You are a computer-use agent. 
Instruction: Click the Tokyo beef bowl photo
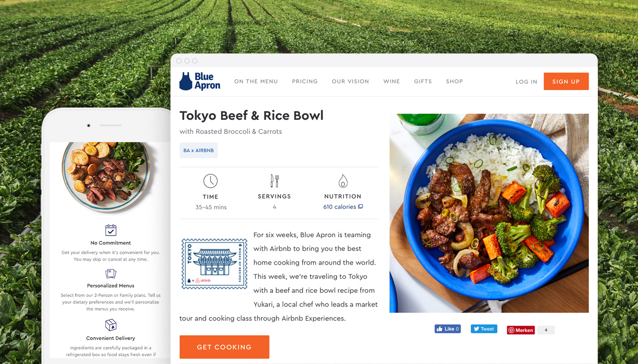489,213
